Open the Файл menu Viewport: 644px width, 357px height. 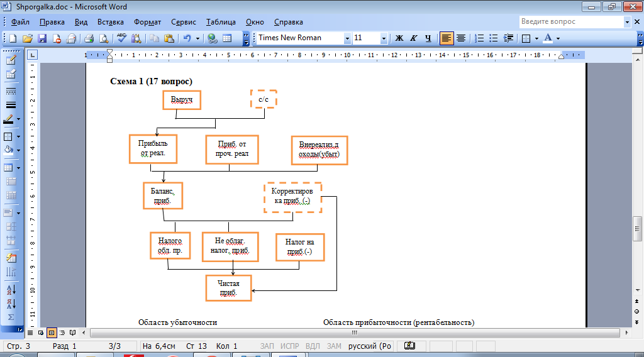[20, 22]
